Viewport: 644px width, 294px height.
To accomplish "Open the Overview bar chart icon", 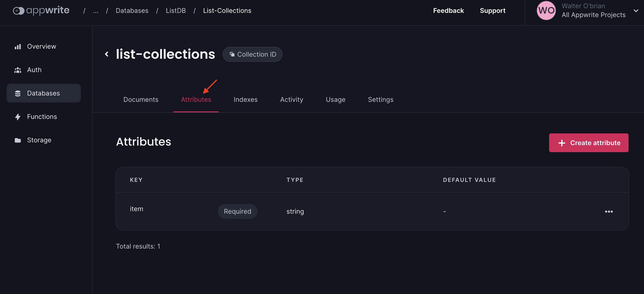I will [x=18, y=47].
